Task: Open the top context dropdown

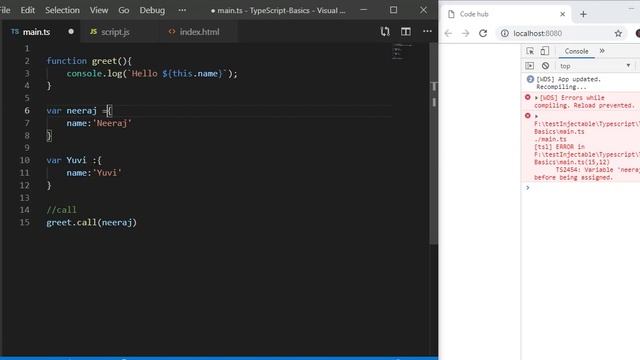Action: [x=595, y=66]
